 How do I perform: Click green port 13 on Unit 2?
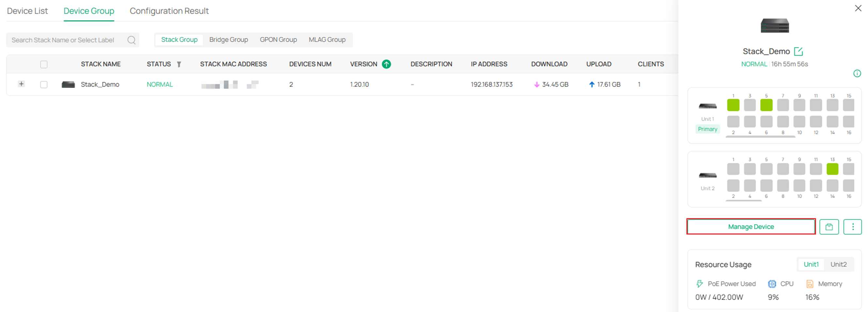click(x=832, y=169)
